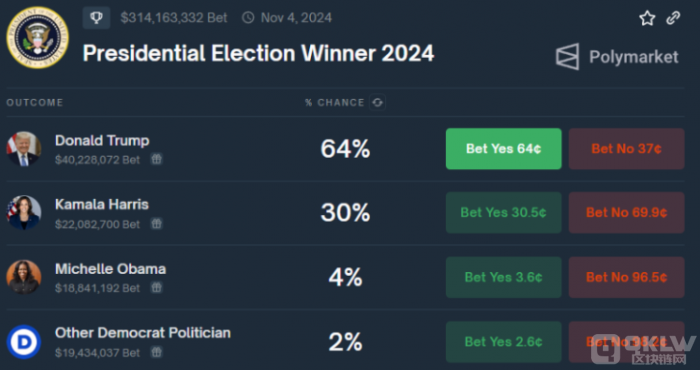Click the gift icon under Other Democrat Politician
Image resolution: width=700 pixels, height=370 pixels.
156,353
